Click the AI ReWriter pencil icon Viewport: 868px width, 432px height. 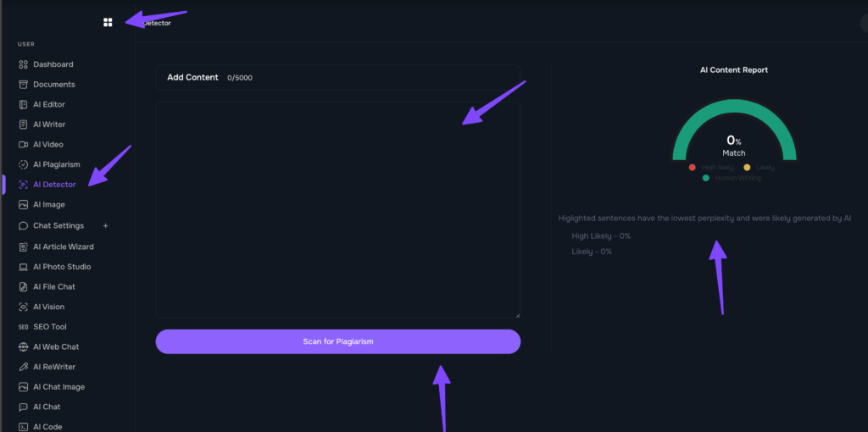coord(24,367)
